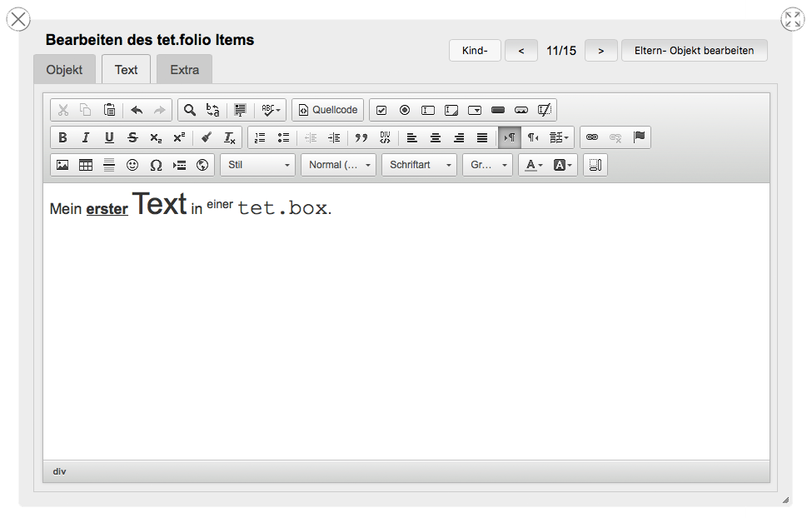The image size is (812, 518).
Task: Open the Stil dropdown
Action: [258, 165]
